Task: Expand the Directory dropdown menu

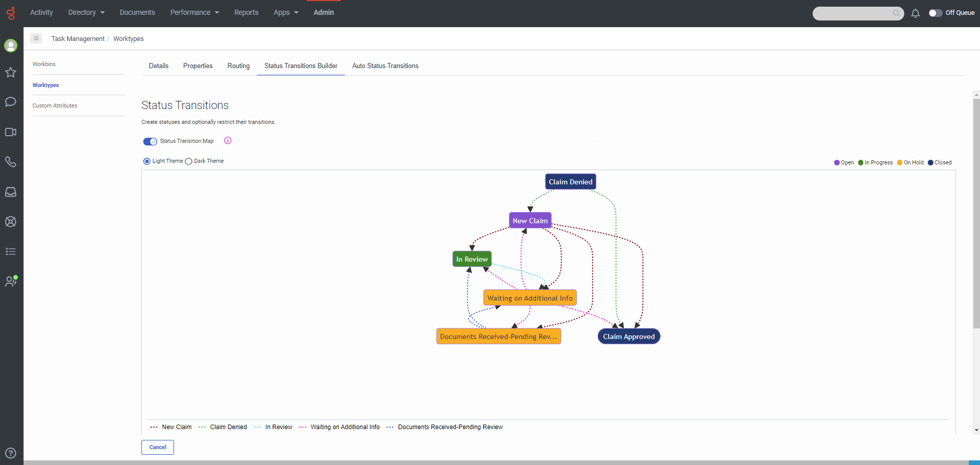Action: click(86, 12)
